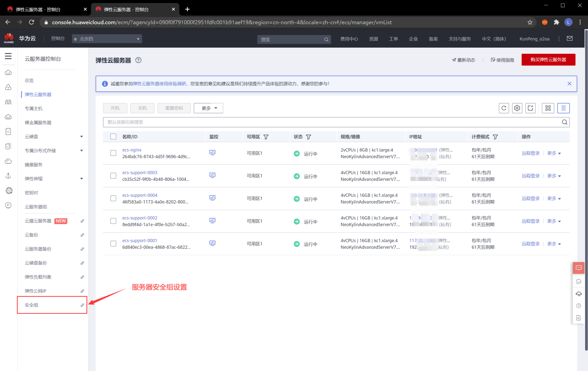Open browser extensions puzzle icon
This screenshot has width=588, height=371.
pos(556,22)
